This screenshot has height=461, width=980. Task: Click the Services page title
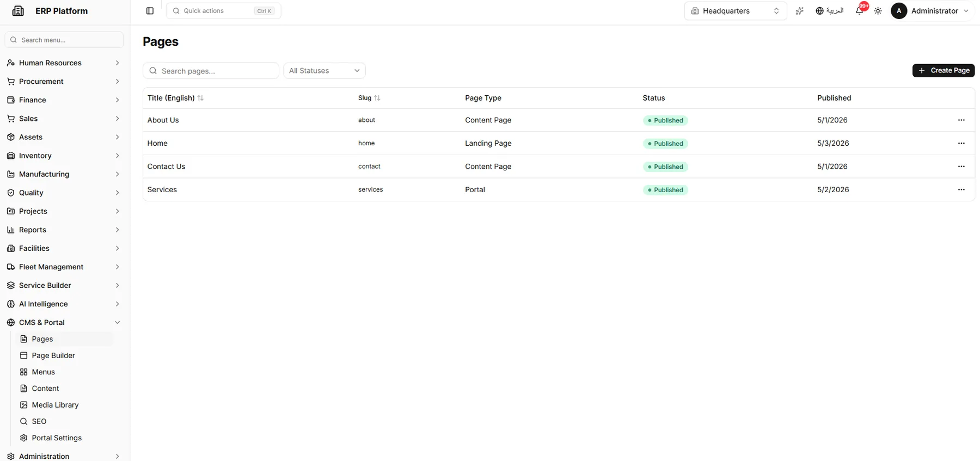tap(162, 189)
